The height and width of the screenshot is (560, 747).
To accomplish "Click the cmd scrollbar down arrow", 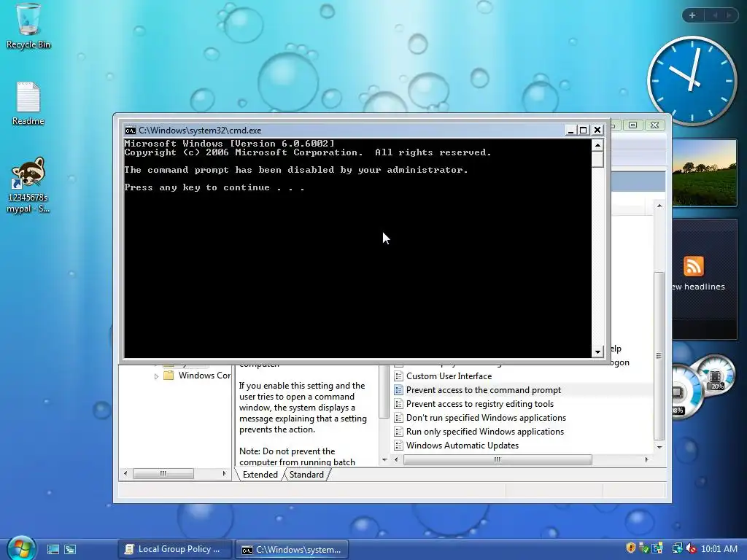I will click(x=597, y=352).
